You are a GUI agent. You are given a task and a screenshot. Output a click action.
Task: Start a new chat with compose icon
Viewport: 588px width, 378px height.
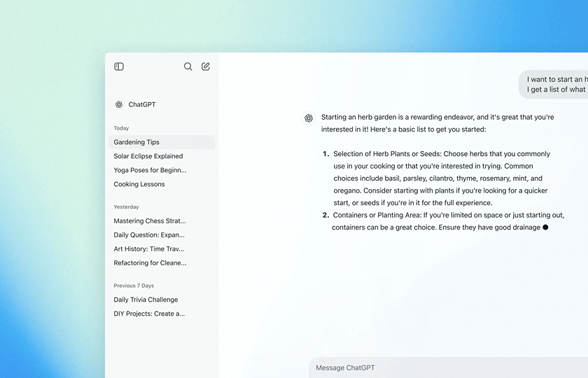click(206, 66)
